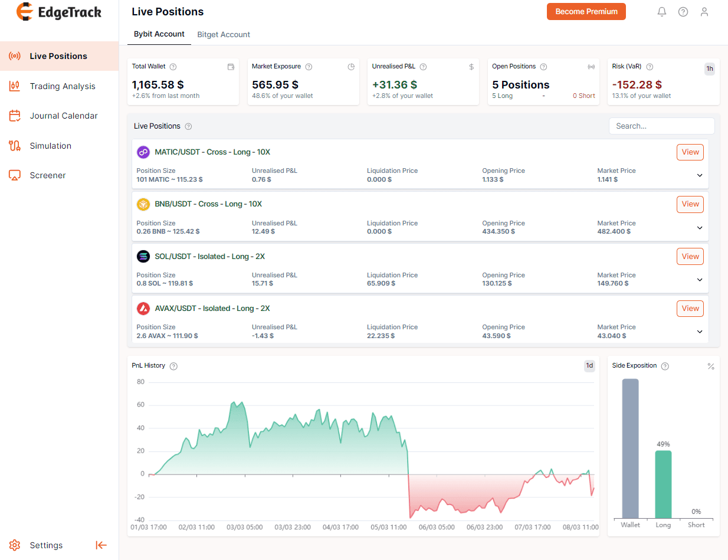The image size is (728, 560).
Task: Click the green Long bar in Side Exposition
Action: (x=663, y=484)
